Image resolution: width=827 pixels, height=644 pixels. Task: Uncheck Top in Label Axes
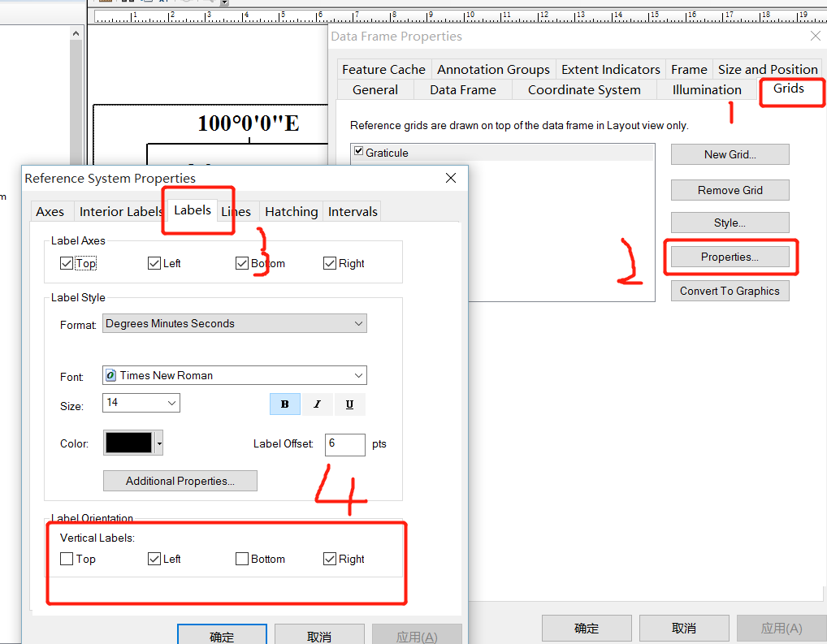point(67,263)
